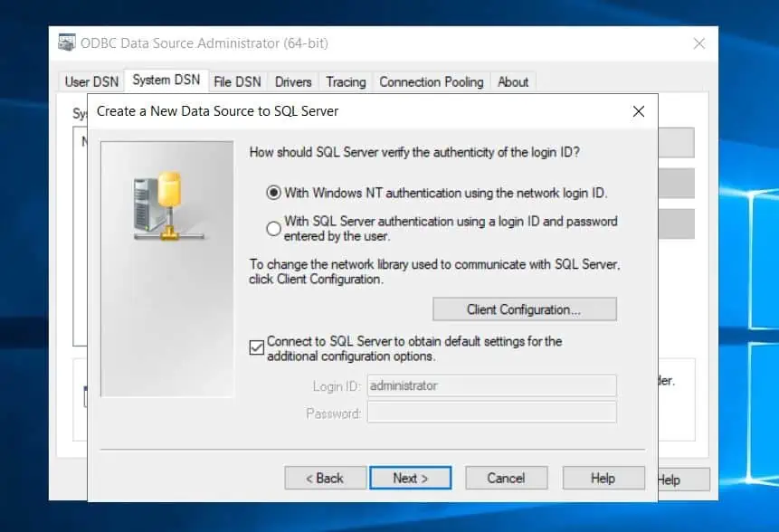Open the Tracing tab
This screenshot has height=532, width=779.
tap(346, 82)
